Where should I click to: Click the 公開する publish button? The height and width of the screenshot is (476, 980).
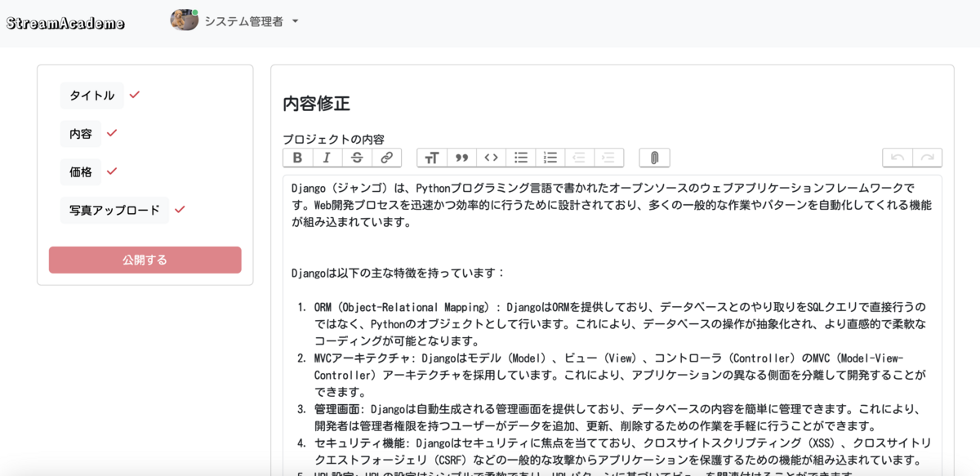pos(145,260)
